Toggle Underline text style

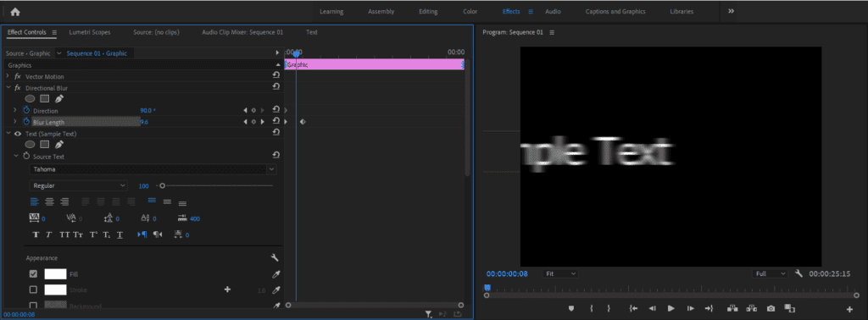pyautogui.click(x=120, y=234)
